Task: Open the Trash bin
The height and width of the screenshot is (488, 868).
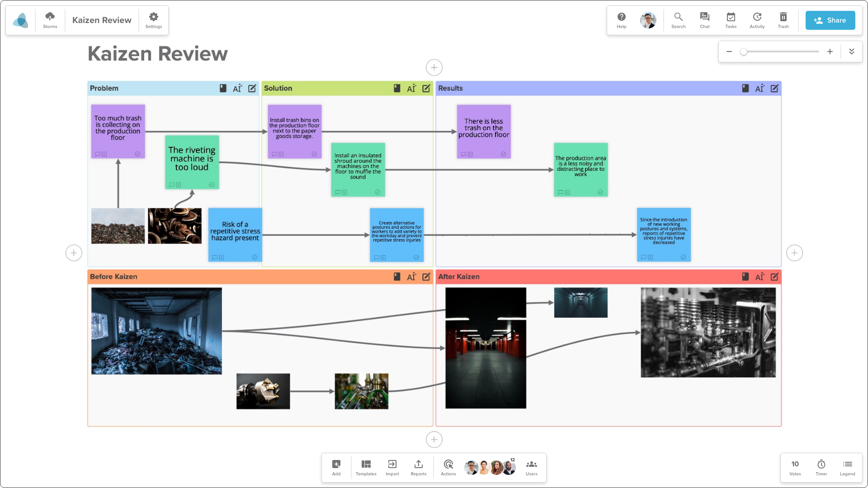Action: pos(783,20)
